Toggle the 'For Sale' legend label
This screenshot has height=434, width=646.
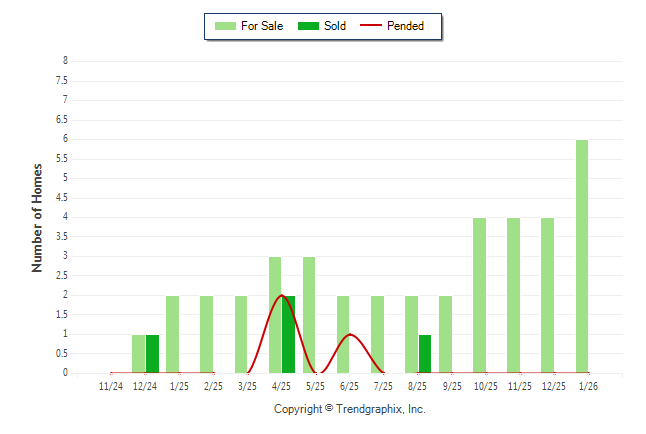[262, 26]
